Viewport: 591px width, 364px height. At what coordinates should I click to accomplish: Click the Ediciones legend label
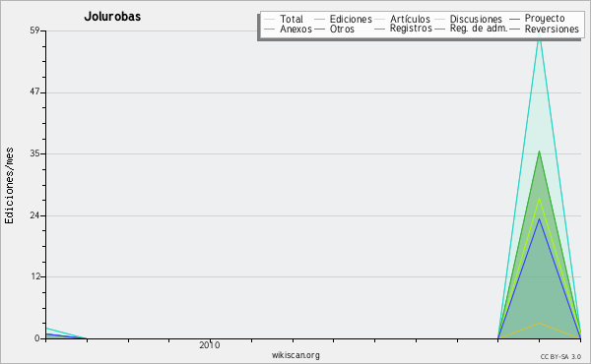tap(351, 20)
